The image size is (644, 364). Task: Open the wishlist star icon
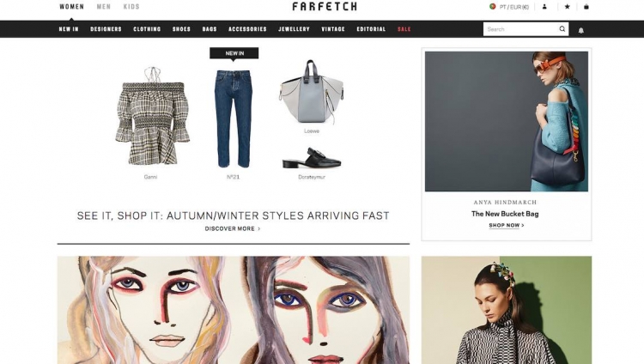pyautogui.click(x=568, y=7)
